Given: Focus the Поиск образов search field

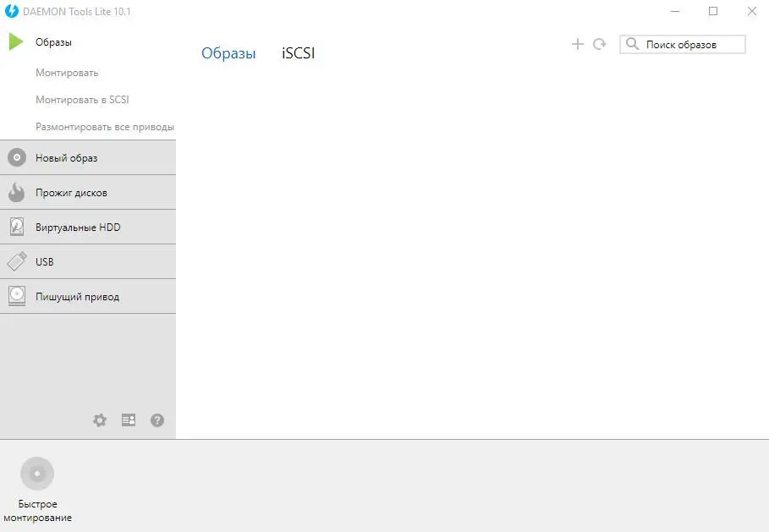Looking at the screenshot, I should point(692,44).
